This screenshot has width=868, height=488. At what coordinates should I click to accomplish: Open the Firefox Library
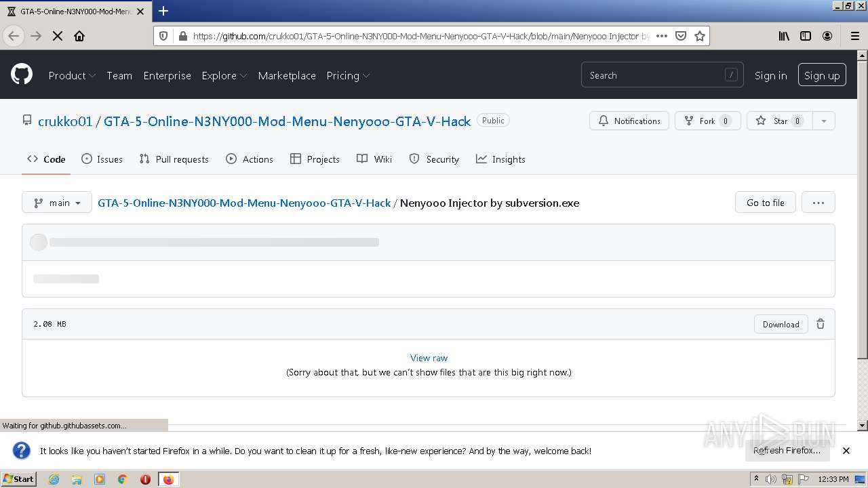pyautogui.click(x=784, y=36)
